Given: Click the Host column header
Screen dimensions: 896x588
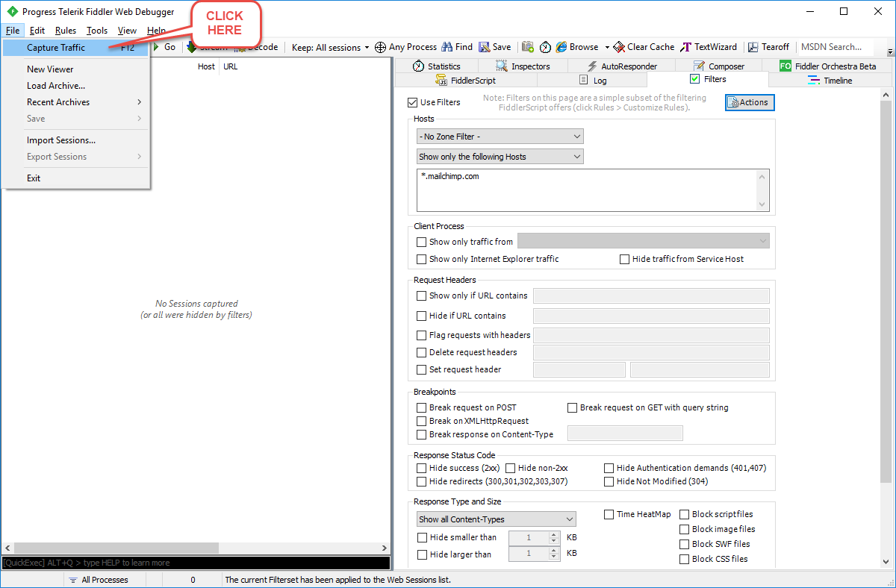Looking at the screenshot, I should (206, 66).
